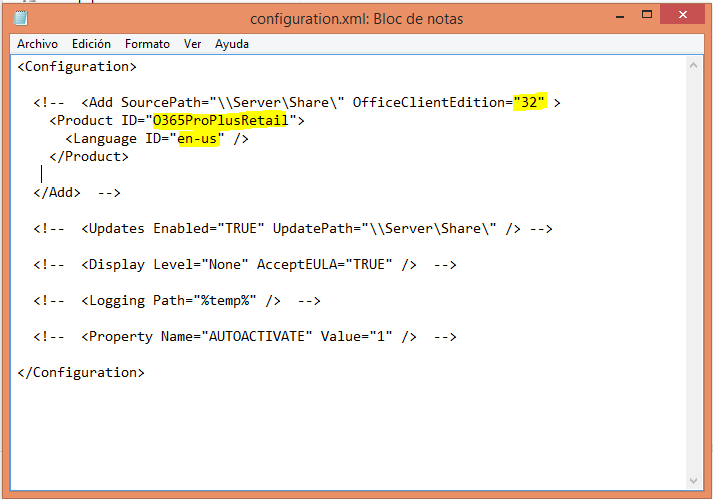Click the highlighted en-us language ID
Image resolution: width=713 pixels, height=499 pixels.
click(x=197, y=139)
